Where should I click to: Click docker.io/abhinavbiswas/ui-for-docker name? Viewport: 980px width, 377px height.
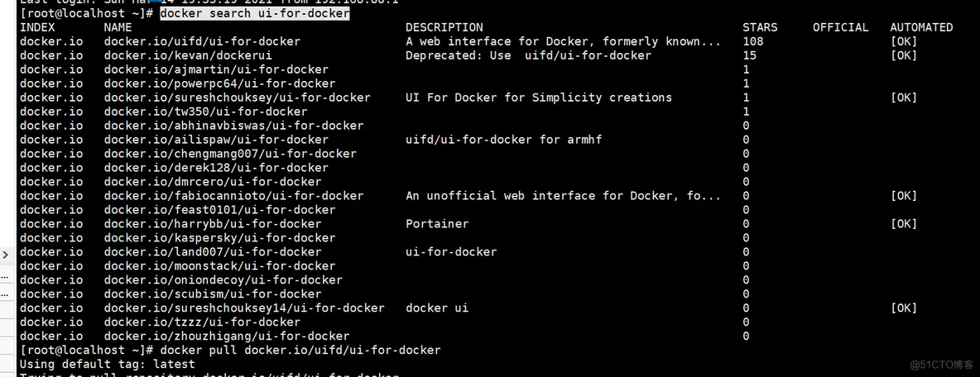click(x=233, y=126)
